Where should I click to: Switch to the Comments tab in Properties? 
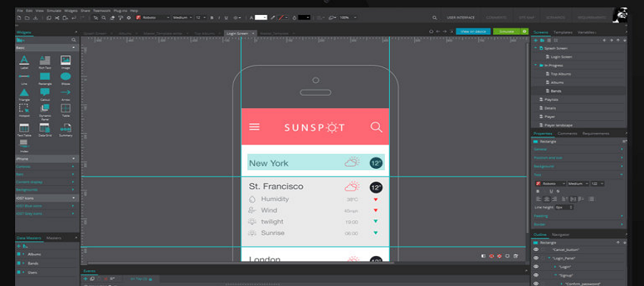[x=567, y=134]
